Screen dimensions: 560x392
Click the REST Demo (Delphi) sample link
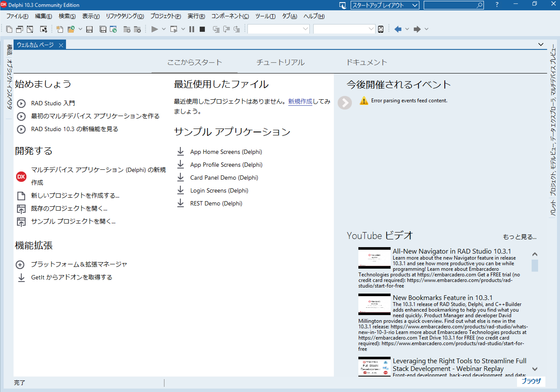coord(216,204)
